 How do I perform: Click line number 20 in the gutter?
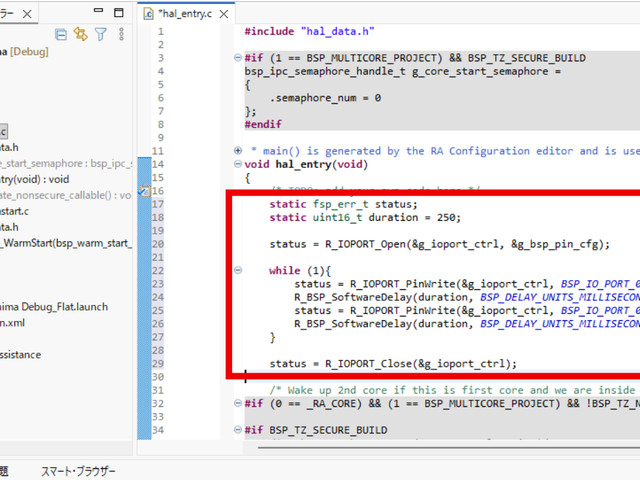158,244
